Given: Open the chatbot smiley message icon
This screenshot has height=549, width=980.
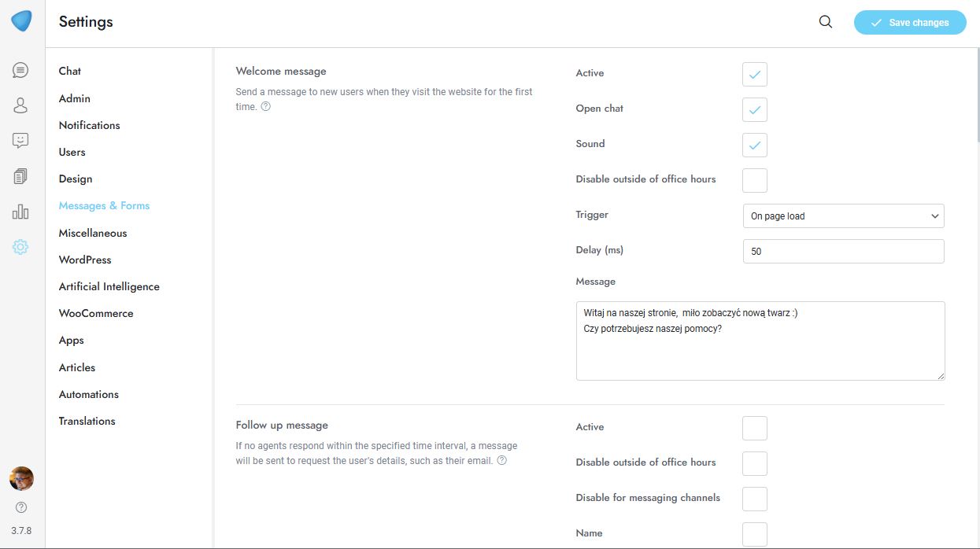Looking at the screenshot, I should click(20, 141).
